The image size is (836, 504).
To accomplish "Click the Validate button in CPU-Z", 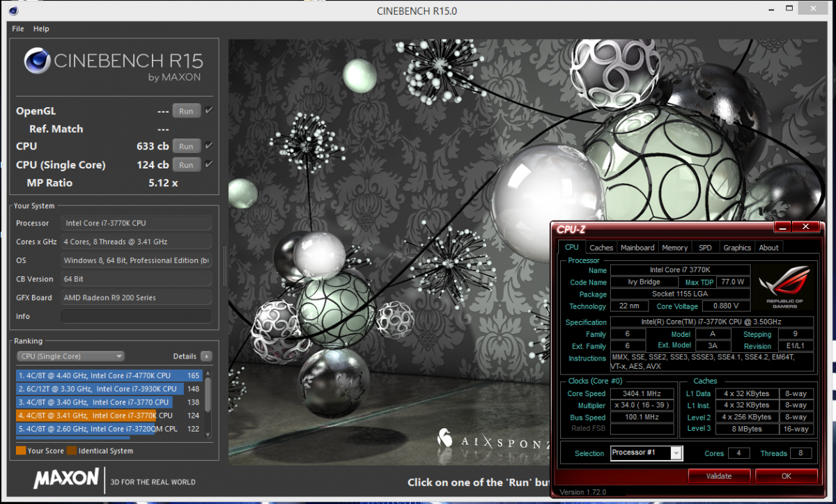I will point(719,476).
